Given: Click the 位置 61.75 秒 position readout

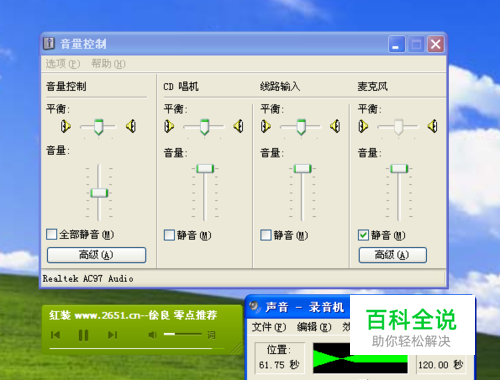Looking at the screenshot, I should click(x=279, y=357).
